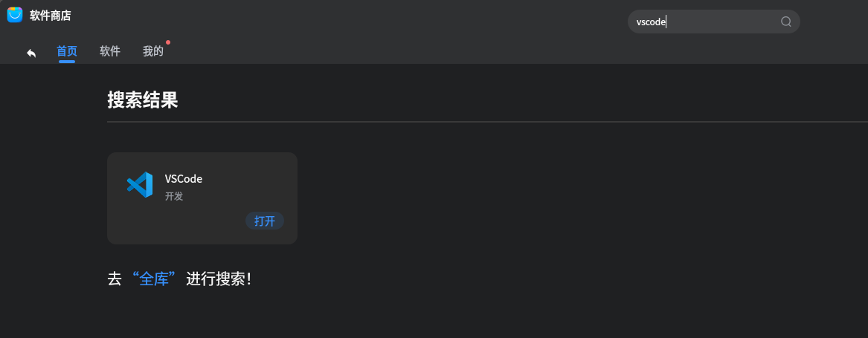Click the divider line under 搜索结果

(487, 121)
